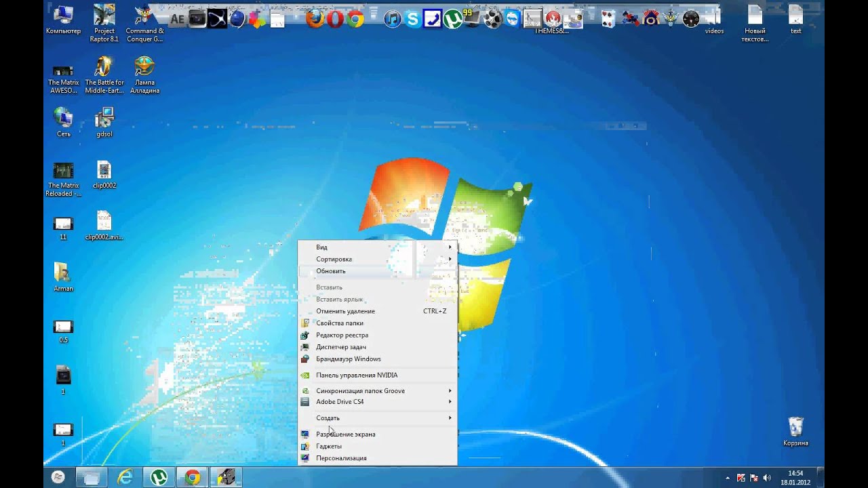Image resolution: width=868 pixels, height=488 pixels.
Task: Open the solitaire cards dock icon
Action: [x=608, y=19]
